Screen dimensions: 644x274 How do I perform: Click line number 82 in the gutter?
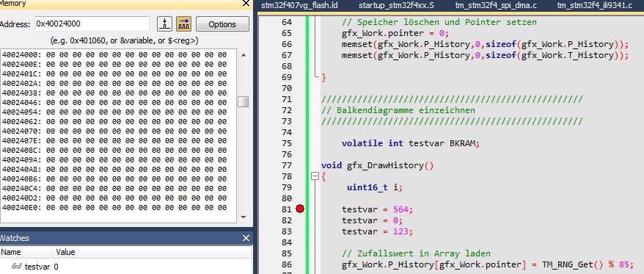point(287,220)
